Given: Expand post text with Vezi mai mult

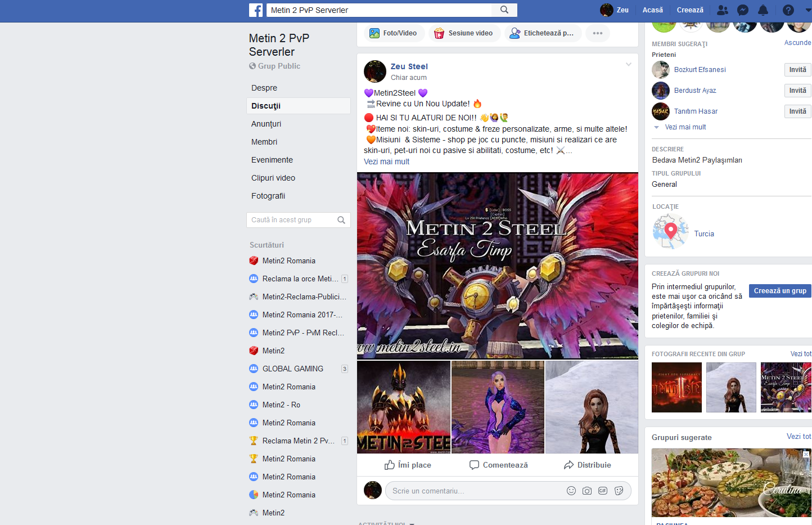Looking at the screenshot, I should click(x=386, y=161).
